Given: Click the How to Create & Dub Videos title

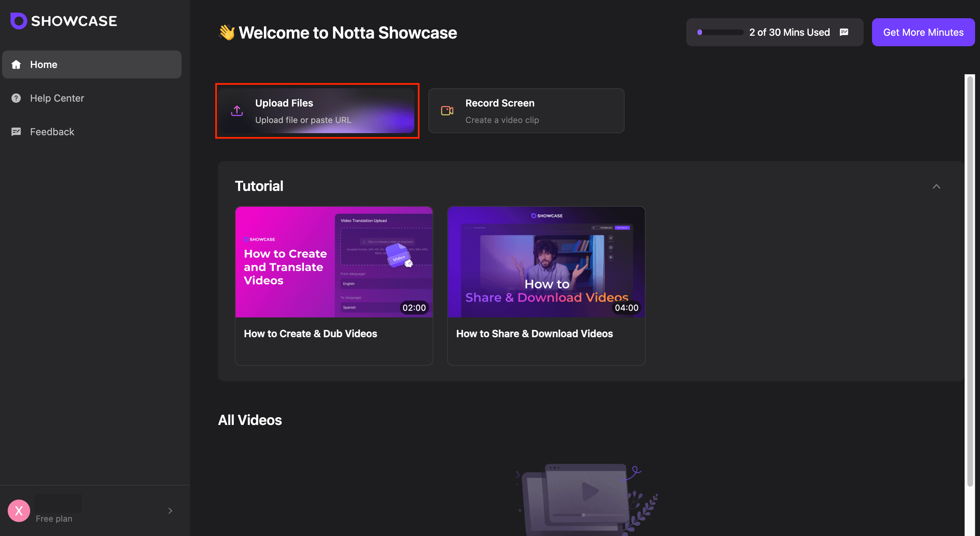Looking at the screenshot, I should [x=311, y=334].
